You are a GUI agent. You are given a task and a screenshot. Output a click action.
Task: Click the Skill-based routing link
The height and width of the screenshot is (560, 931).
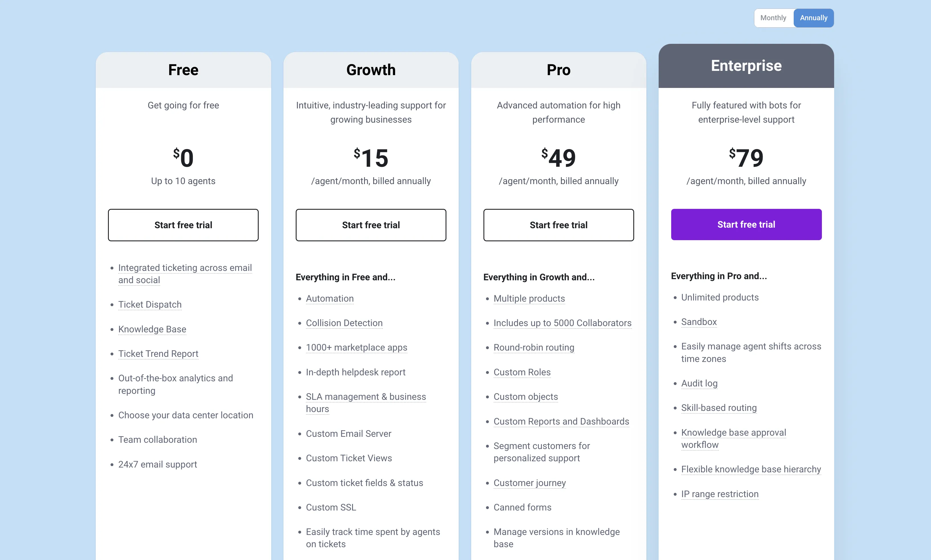tap(719, 408)
